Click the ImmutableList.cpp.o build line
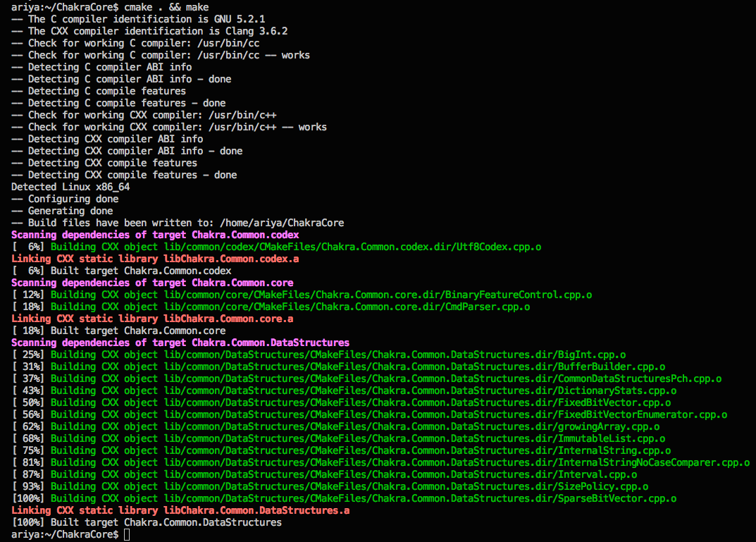 (x=338, y=439)
